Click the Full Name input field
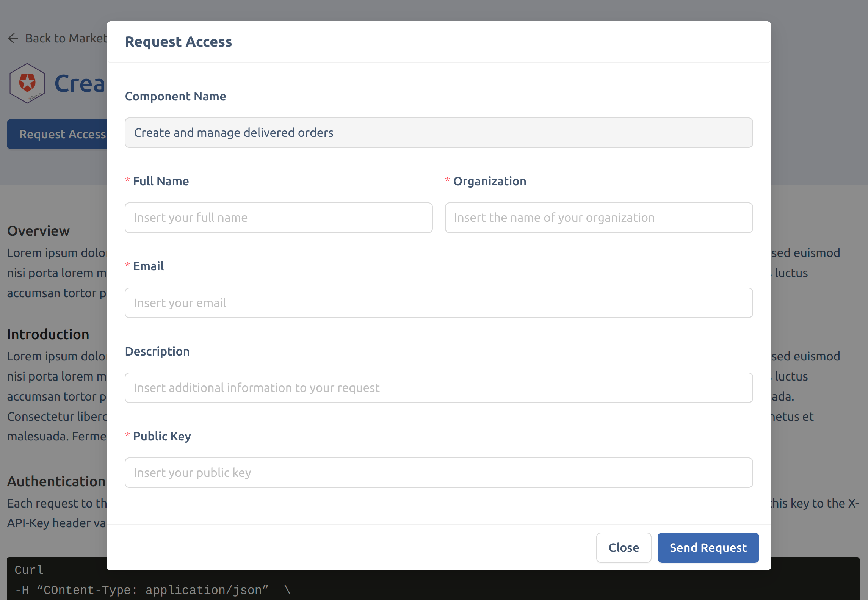868x600 pixels. tap(279, 218)
